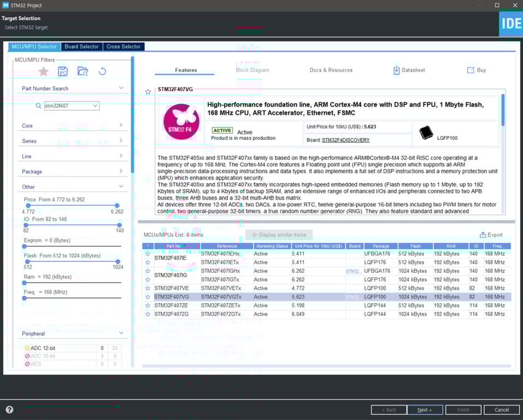The width and height of the screenshot is (523, 420).
Task: Sort by Unit Price for 10kU header
Action: pos(319,246)
